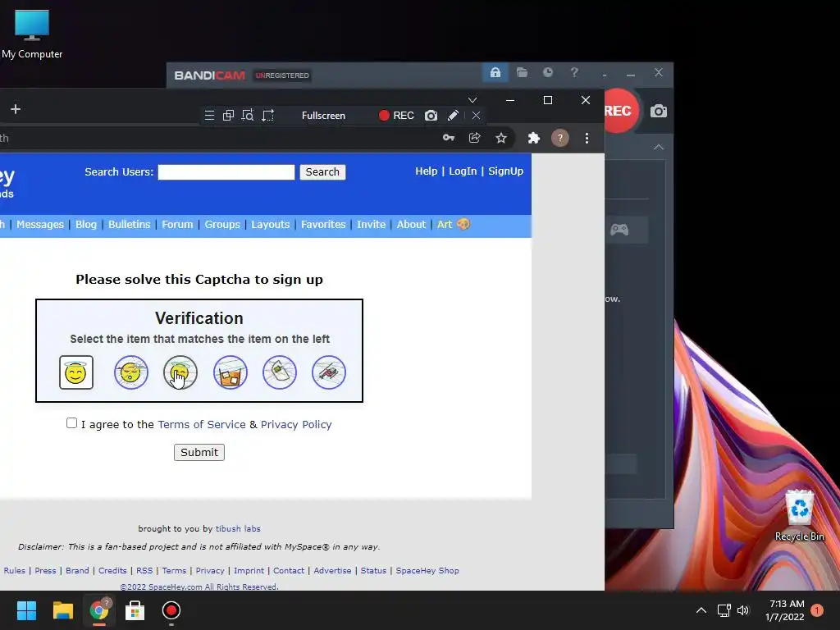Go to Bulletins in navigation bar
This screenshot has height=630, width=840.
coord(129,225)
